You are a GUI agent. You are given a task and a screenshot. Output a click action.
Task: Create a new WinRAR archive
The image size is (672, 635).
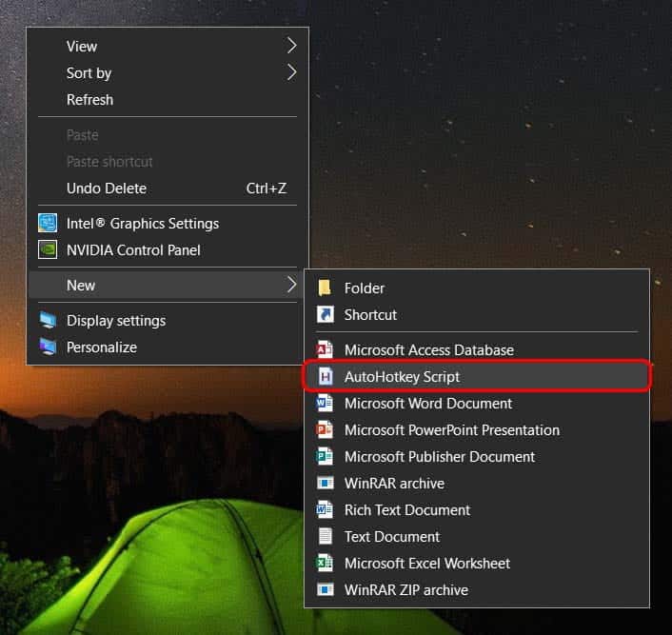coord(477,484)
